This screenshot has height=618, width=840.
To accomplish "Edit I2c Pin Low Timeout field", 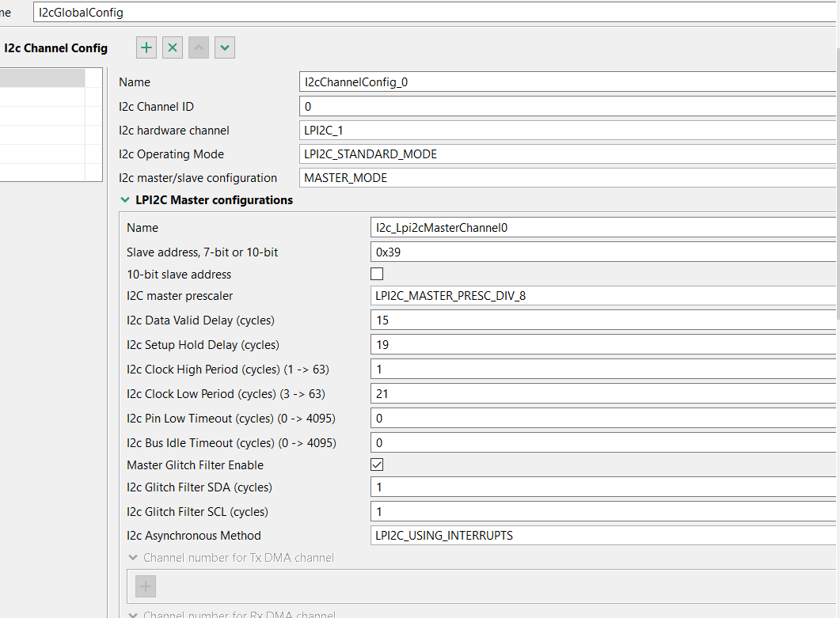I will 604,419.
